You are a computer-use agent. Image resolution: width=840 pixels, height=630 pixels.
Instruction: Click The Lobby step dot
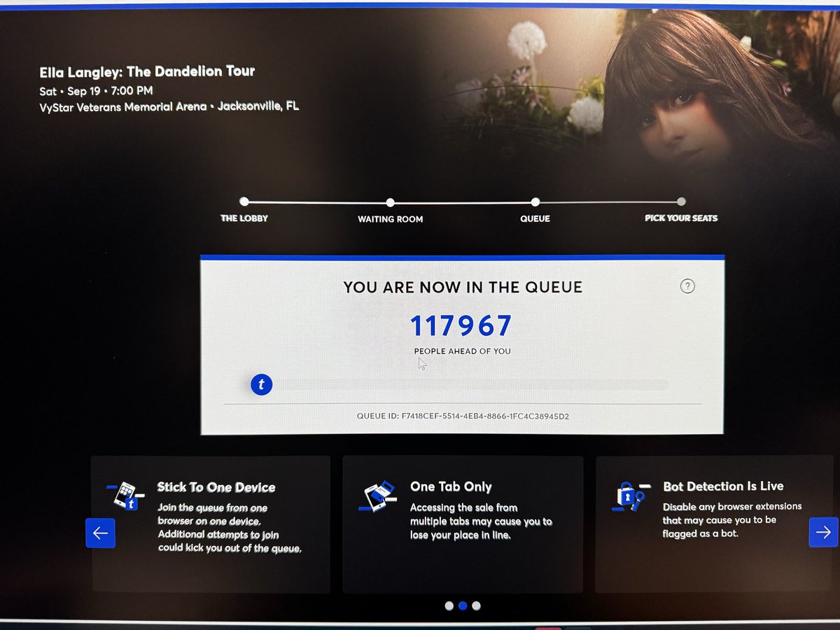click(x=244, y=202)
